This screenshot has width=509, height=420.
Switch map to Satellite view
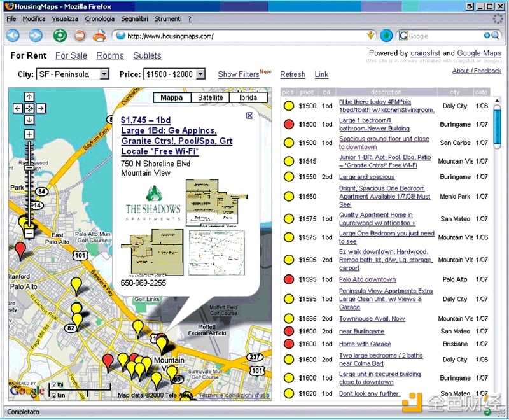coord(210,97)
